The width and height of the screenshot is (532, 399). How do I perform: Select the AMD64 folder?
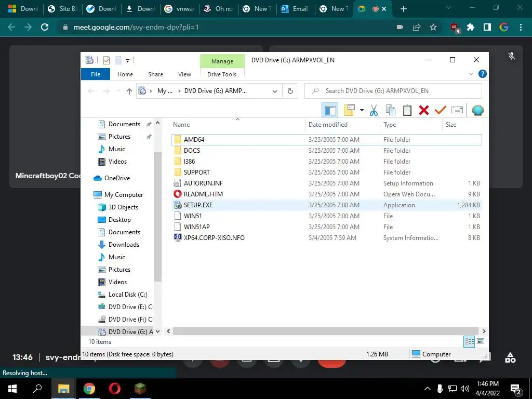click(x=326, y=139)
